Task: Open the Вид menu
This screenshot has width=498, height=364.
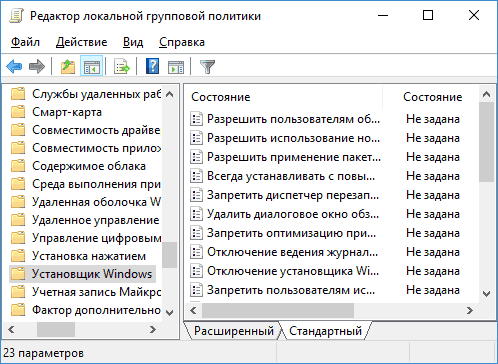Action: click(x=133, y=42)
